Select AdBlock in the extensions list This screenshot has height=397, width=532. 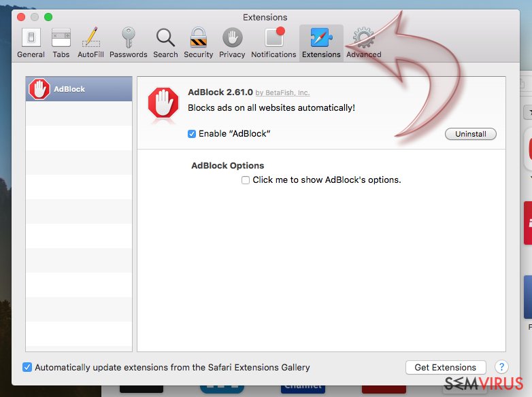pyautogui.click(x=79, y=89)
